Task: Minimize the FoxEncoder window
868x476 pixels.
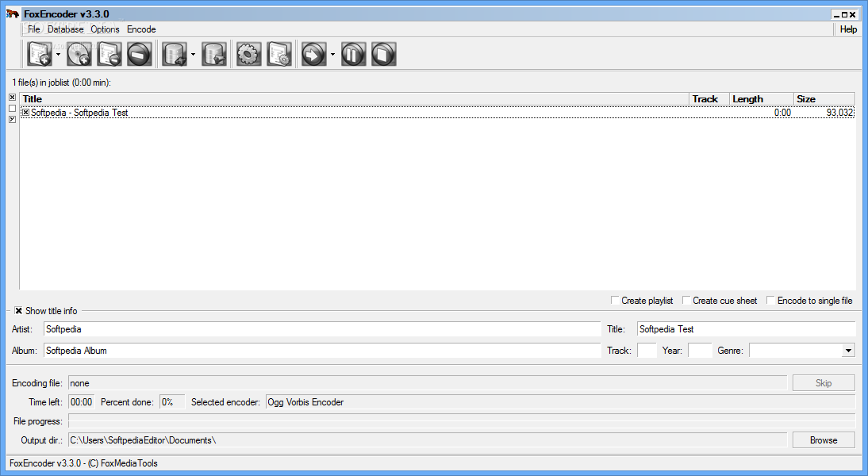Action: pos(836,15)
